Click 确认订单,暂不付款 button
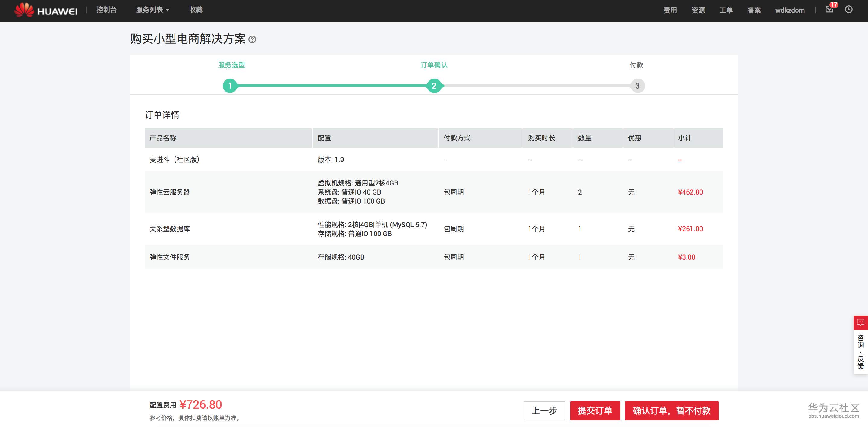868x427 pixels. click(x=671, y=410)
